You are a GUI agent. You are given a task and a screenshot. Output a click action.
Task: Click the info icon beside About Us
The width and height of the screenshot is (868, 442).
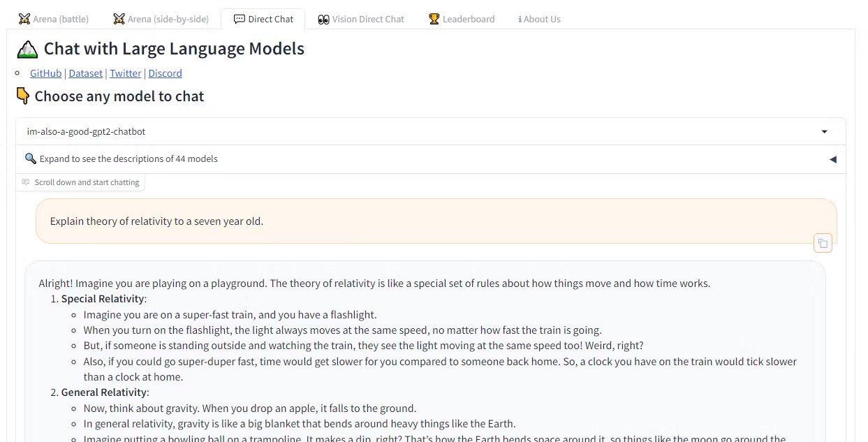click(520, 20)
